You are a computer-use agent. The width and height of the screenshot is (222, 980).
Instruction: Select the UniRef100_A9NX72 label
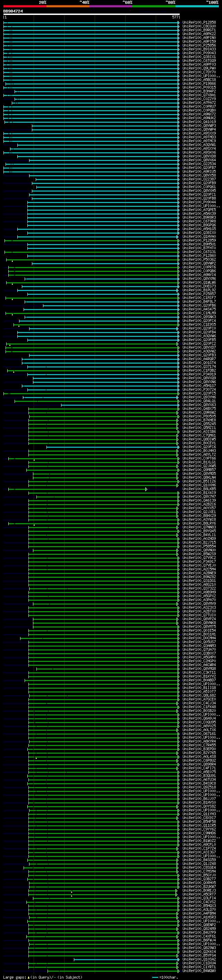click(x=199, y=114)
